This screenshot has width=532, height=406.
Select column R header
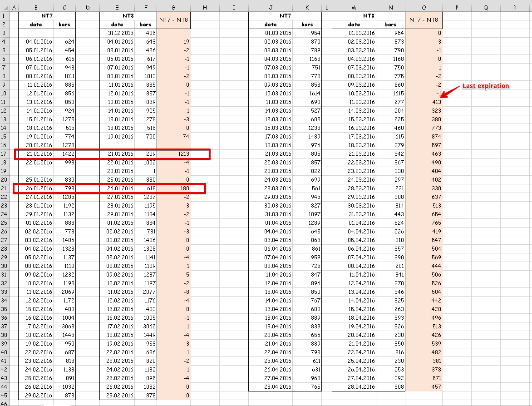point(515,7)
